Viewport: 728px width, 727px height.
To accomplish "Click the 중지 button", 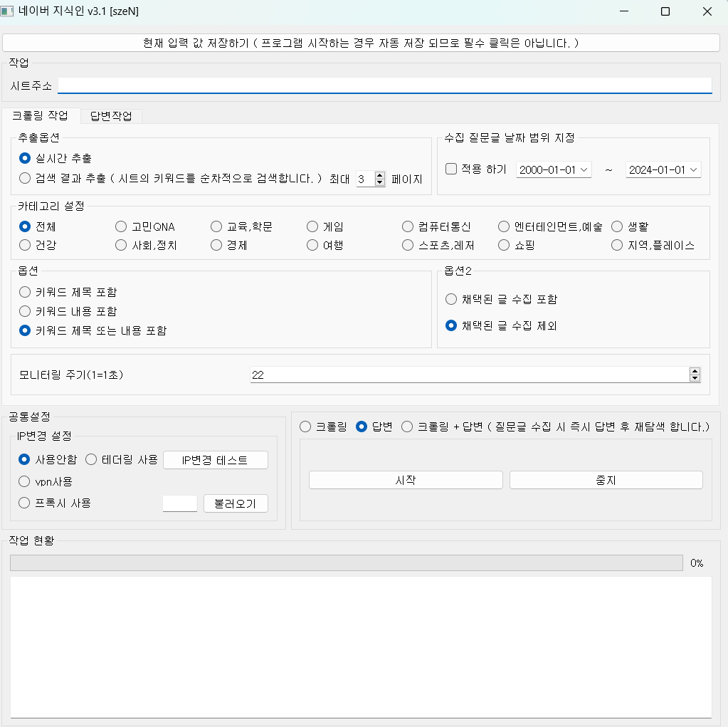I will coord(606,480).
